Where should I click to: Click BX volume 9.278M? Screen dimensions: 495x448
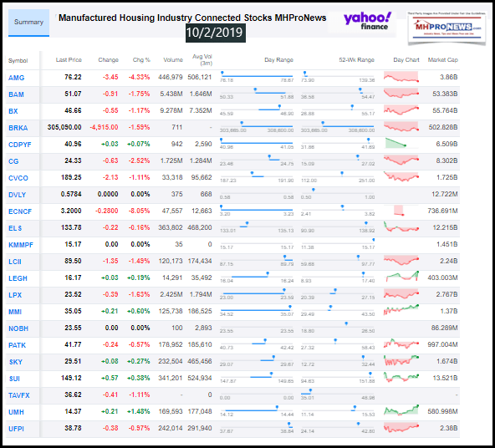[171, 110]
